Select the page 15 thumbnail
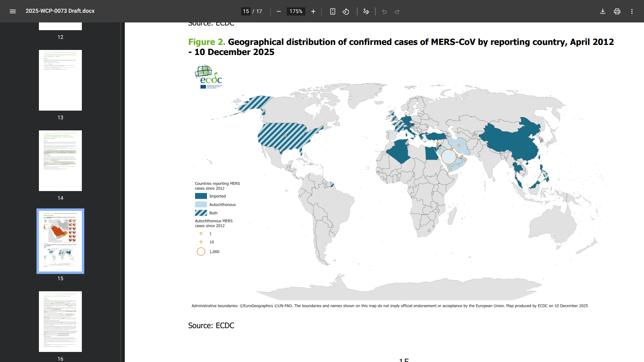644x362 pixels. 60,241
